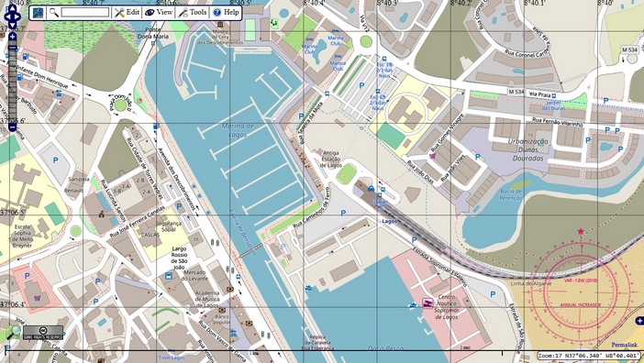This screenshot has height=363, width=644.
Task: Open the Help dropdown menu
Action: pos(226,12)
